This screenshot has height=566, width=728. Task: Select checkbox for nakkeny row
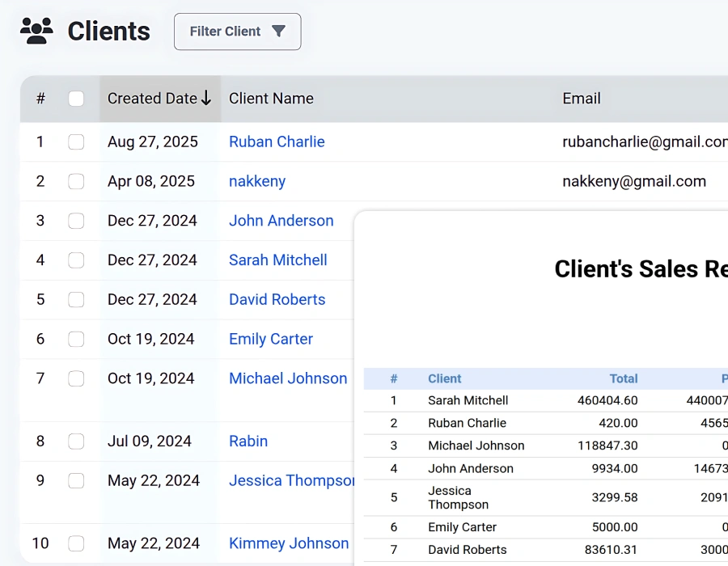(x=76, y=182)
